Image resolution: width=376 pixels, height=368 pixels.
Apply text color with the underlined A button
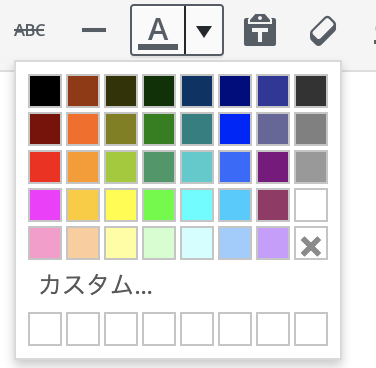click(x=158, y=30)
